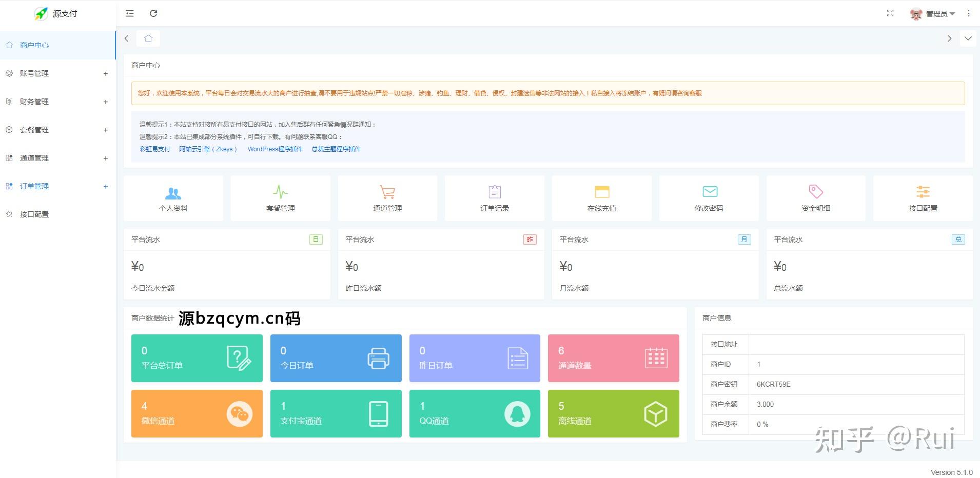Open the tab actions dropdown chevron
This screenshot has height=478, width=980.
click(x=968, y=38)
